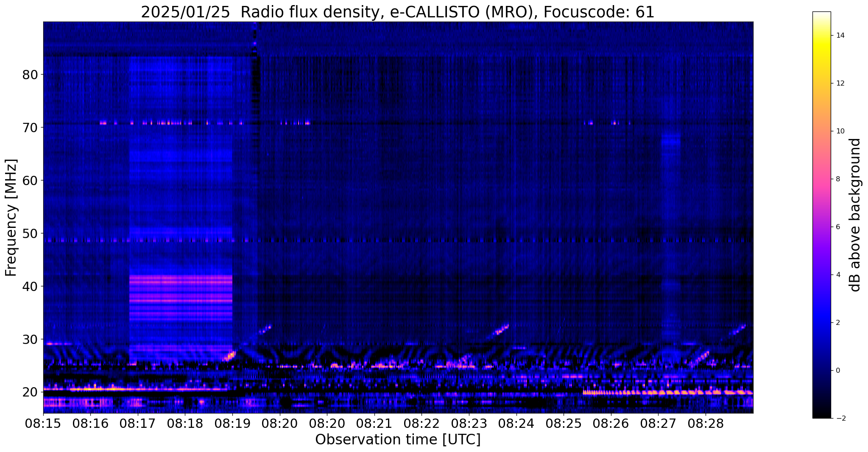Viewport: 868px width, 452px height.
Task: Click inside the spectrogram plot area
Action: 398,217
